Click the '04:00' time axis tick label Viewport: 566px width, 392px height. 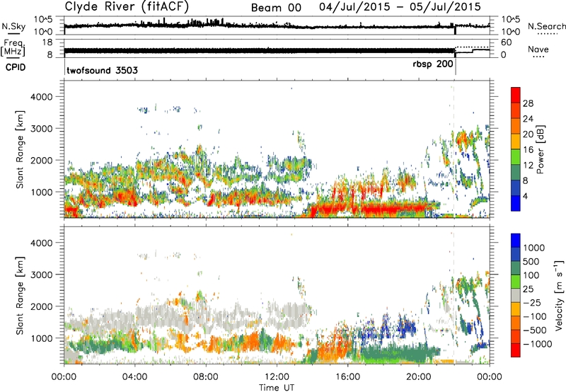(x=135, y=377)
